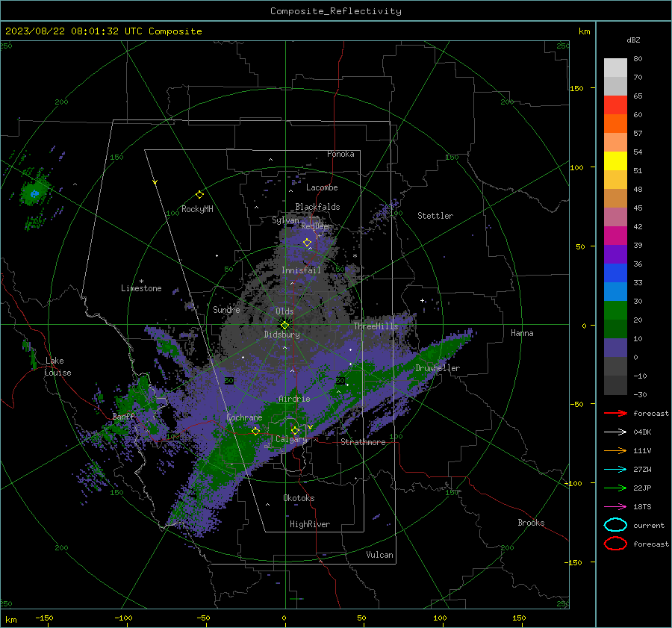Click the Hanna town label
The image size is (672, 628).
coord(522,333)
